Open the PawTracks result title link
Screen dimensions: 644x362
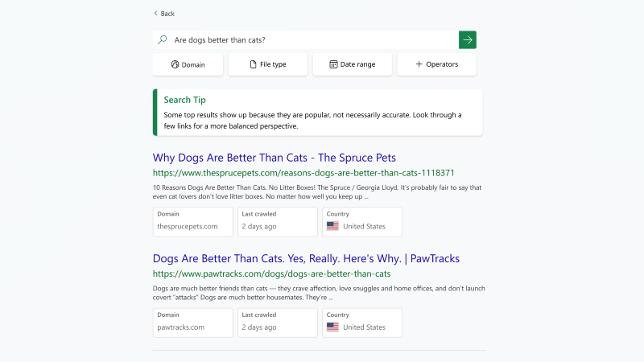tap(306, 259)
